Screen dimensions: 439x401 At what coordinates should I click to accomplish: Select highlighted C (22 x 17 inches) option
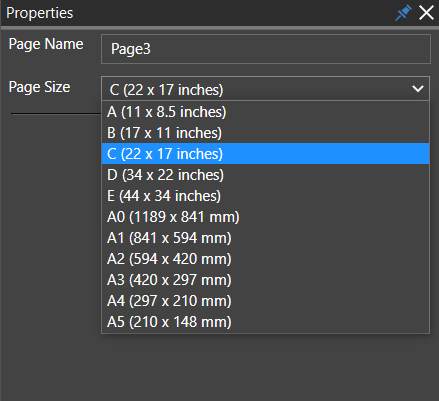pyautogui.click(x=265, y=154)
